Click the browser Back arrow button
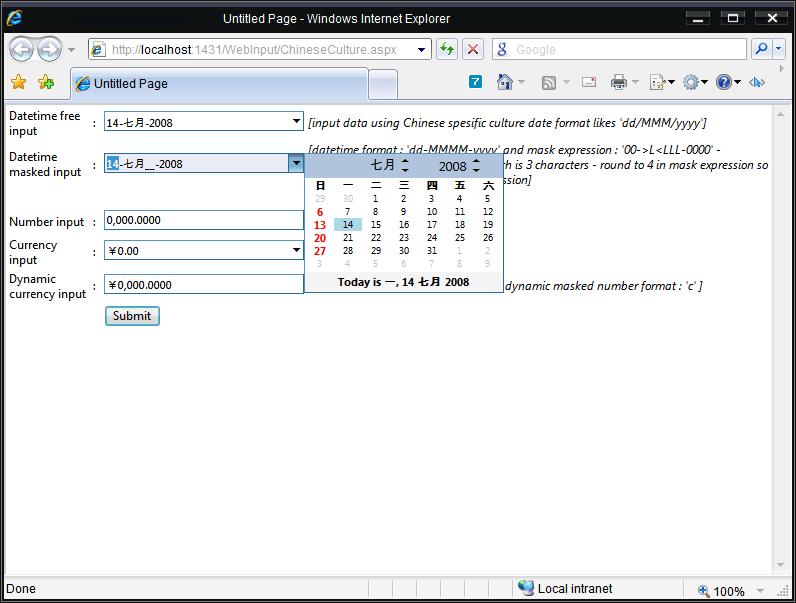Screen dimensions: 796x603 tap(21, 49)
